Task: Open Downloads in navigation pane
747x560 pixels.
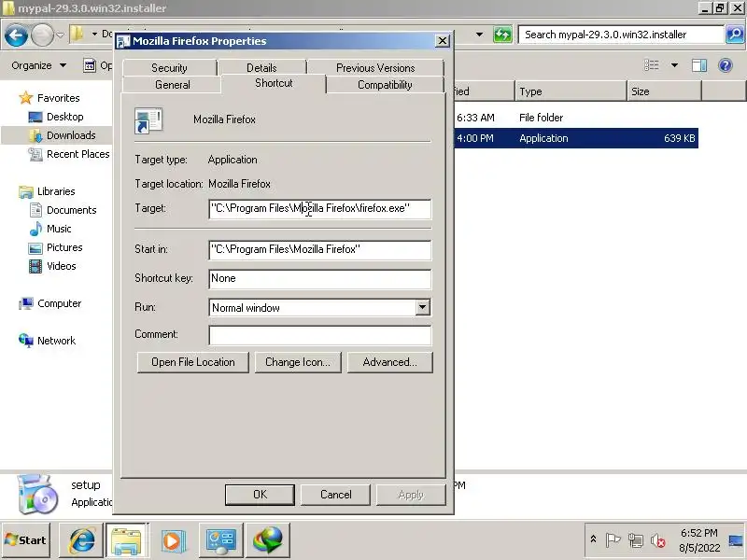Action: [x=62, y=135]
